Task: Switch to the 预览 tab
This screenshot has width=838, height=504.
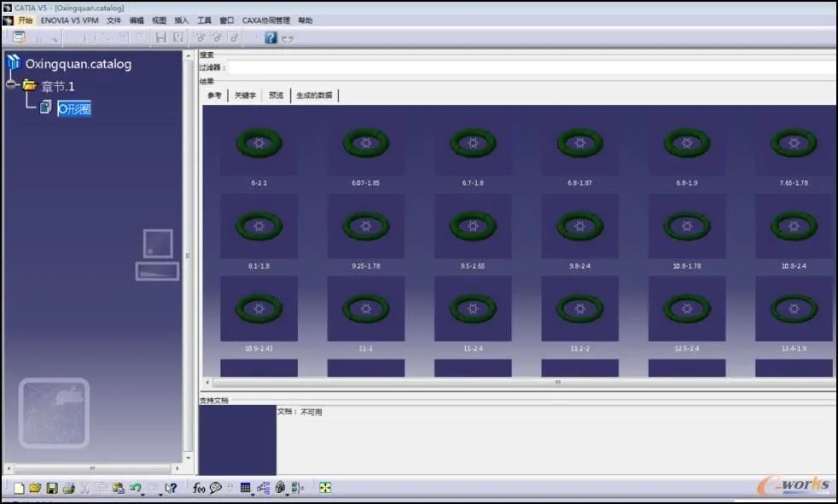Action: point(276,95)
